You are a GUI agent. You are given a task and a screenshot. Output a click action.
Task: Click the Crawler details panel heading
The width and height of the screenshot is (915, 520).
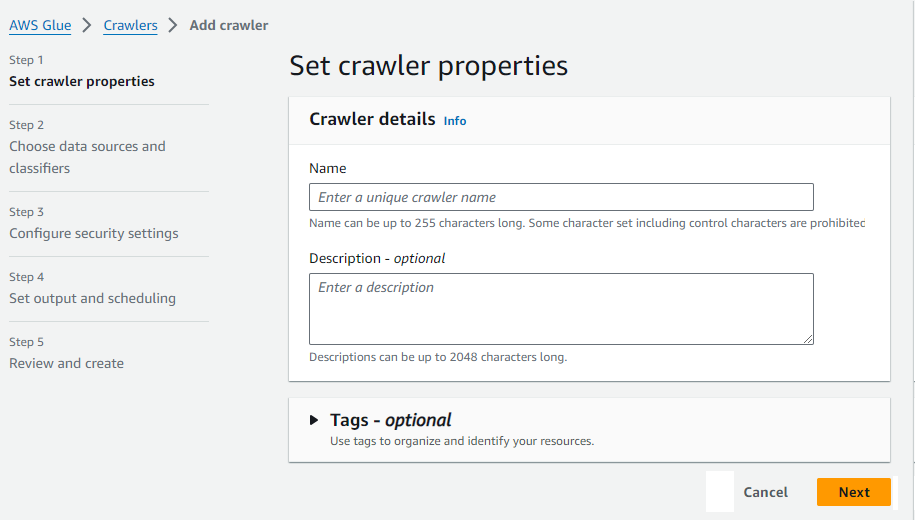pyautogui.click(x=372, y=119)
